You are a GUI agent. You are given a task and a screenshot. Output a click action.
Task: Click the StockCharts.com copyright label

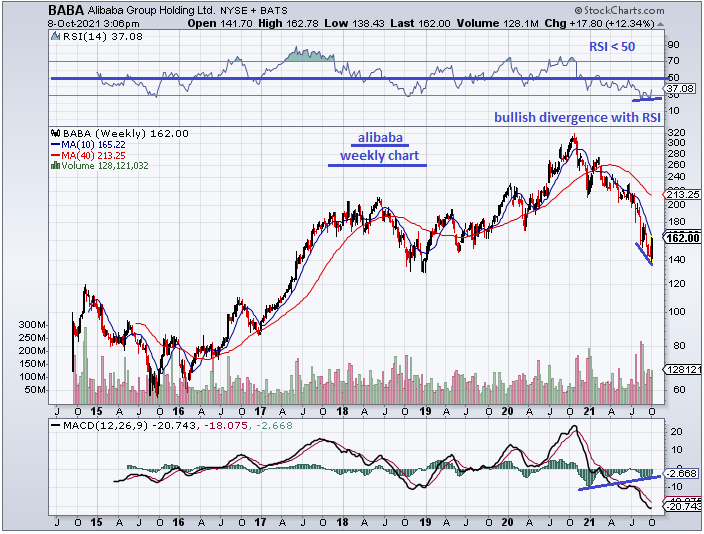coord(619,10)
